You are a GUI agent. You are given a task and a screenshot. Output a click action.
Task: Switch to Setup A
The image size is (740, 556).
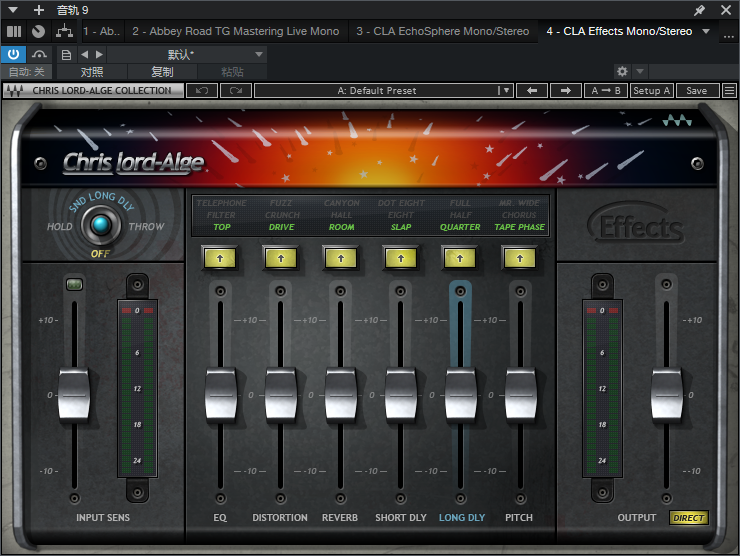(x=652, y=91)
